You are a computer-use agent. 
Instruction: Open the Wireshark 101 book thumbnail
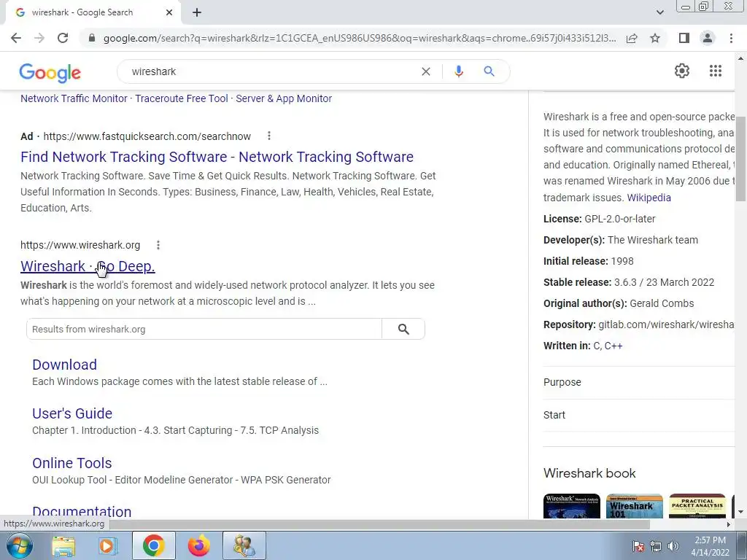[635, 506]
